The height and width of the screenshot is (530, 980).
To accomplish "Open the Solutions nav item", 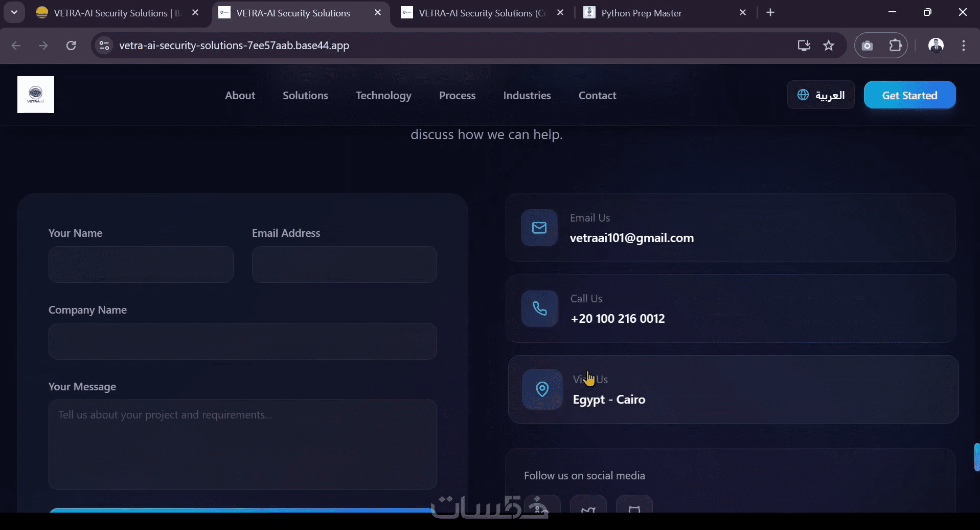I will [305, 95].
